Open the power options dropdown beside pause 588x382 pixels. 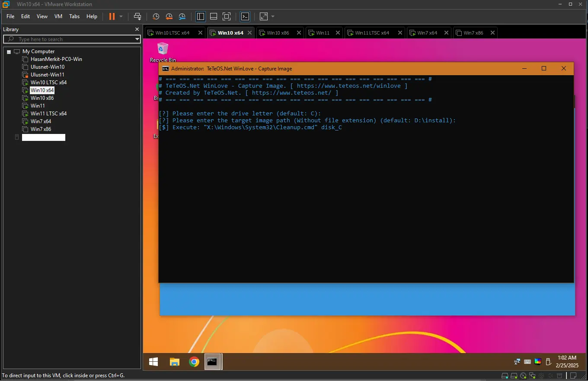pyautogui.click(x=121, y=16)
